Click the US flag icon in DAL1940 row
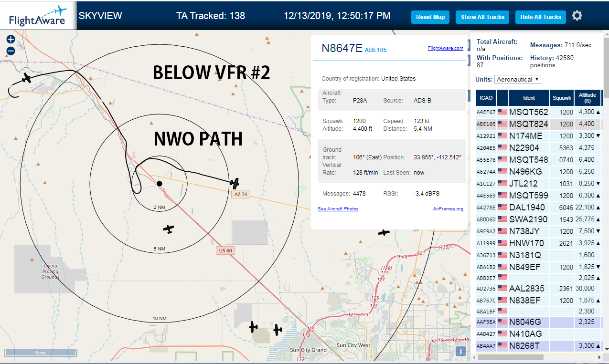 (x=502, y=208)
